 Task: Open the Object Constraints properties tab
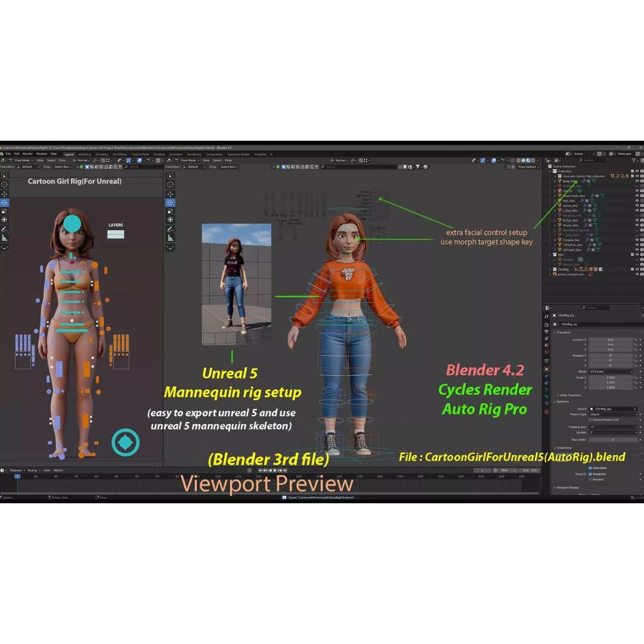546,383
